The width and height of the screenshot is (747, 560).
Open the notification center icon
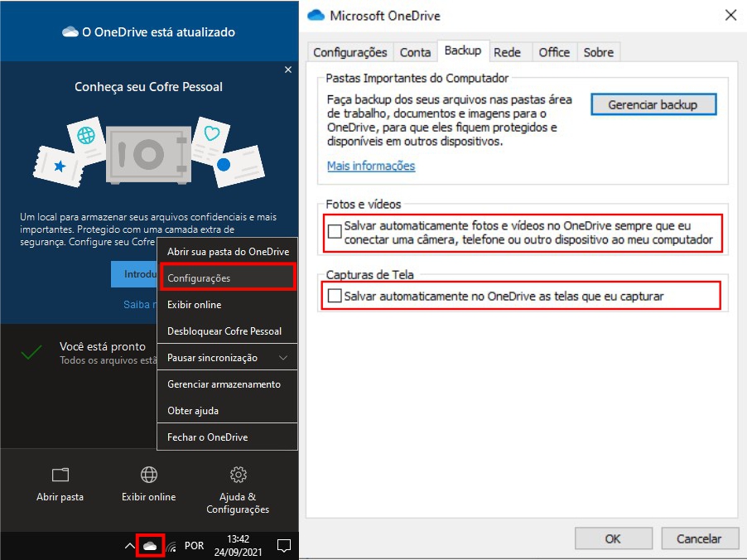point(284,546)
